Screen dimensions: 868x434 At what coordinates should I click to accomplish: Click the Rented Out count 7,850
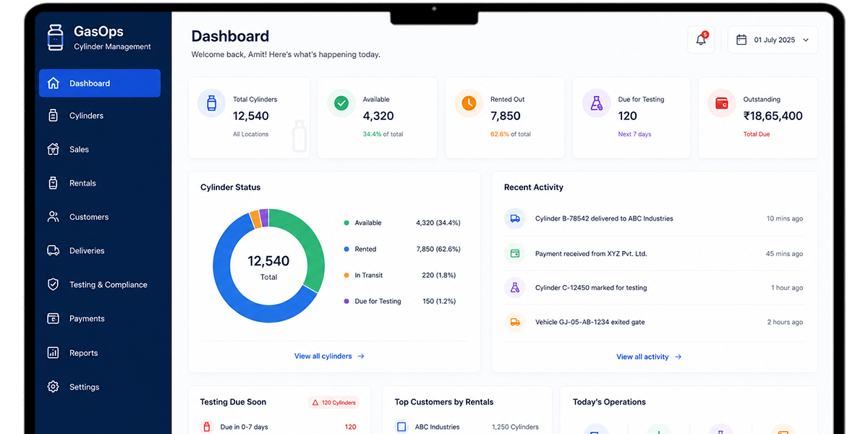point(506,116)
